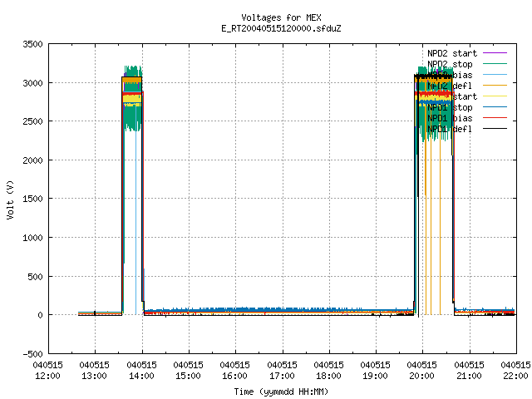Click the "Time (yymmdd HH:MM)" x-axis label

[x=281, y=392]
